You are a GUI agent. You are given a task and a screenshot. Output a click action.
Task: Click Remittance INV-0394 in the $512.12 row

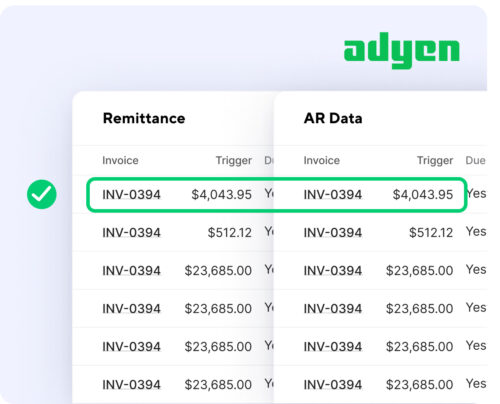[131, 233]
